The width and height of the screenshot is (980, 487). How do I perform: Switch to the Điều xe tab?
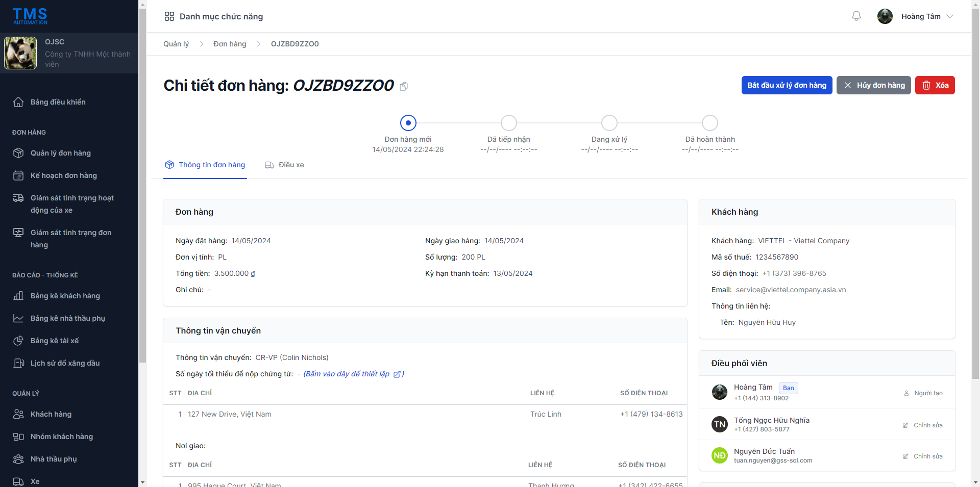284,165
